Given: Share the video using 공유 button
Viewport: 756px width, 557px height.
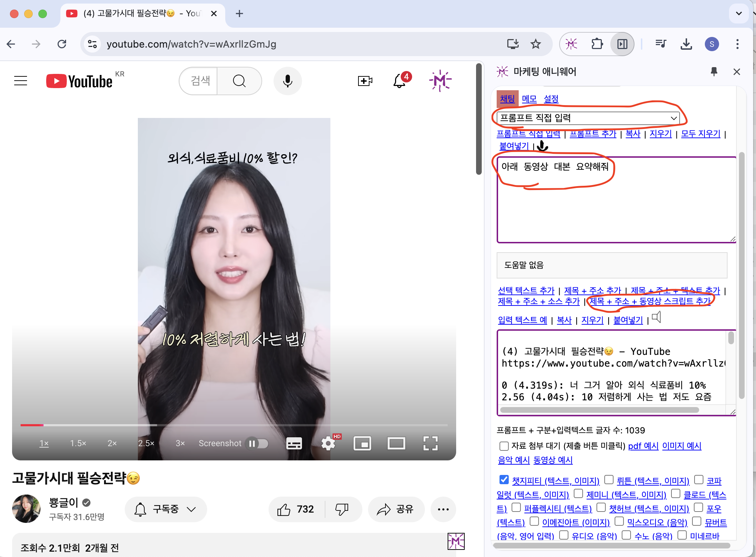Looking at the screenshot, I should (x=396, y=509).
